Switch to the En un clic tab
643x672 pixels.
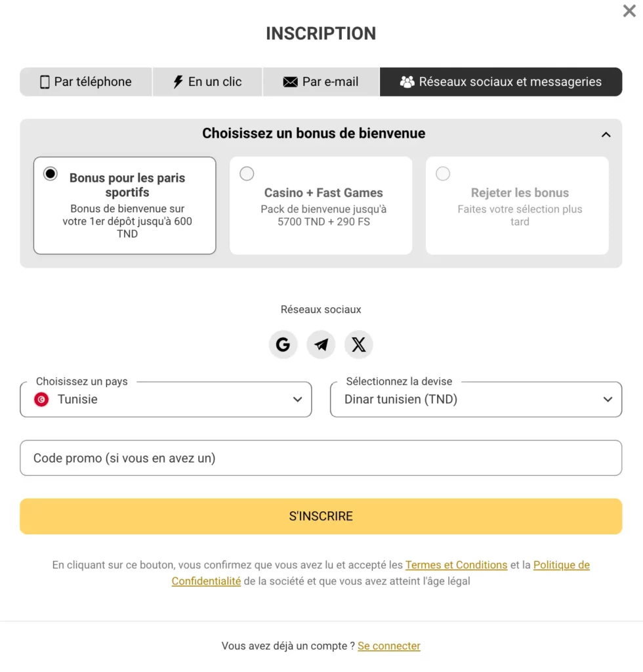coord(207,81)
